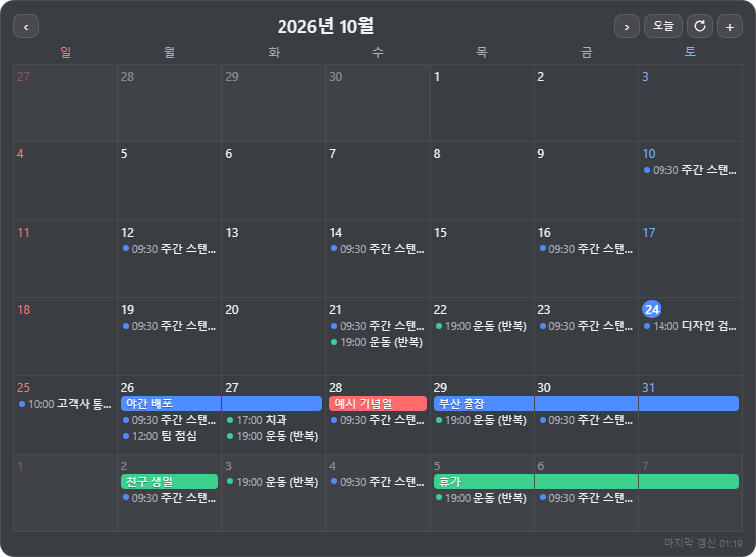Open 19:00 운동 event on the 27th
Image resolution: width=756 pixels, height=557 pixels.
(274, 436)
